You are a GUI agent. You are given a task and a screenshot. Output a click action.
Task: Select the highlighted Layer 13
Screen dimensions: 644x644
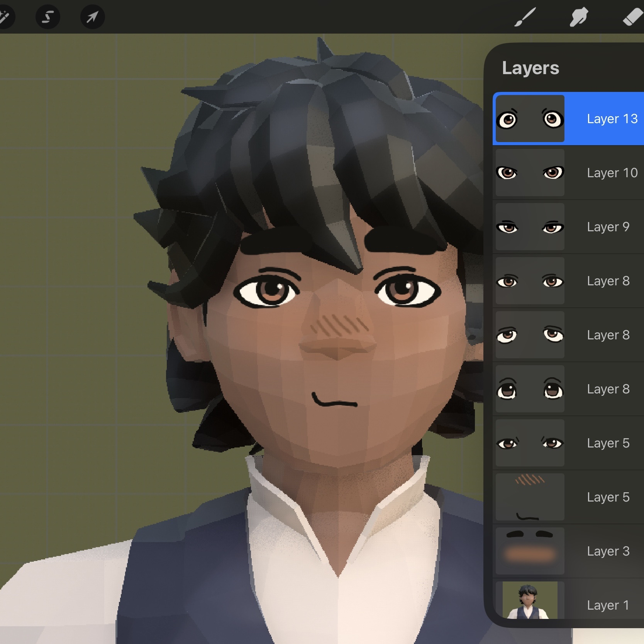[568, 119]
